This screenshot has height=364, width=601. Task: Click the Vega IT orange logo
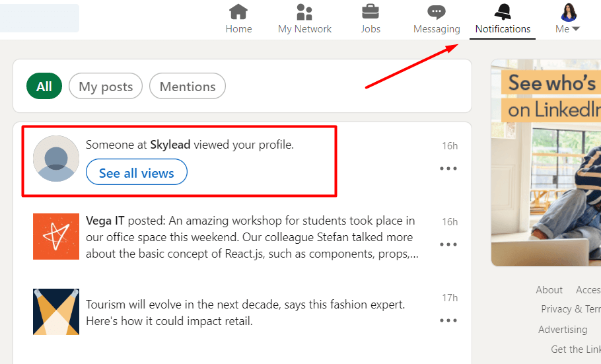(56, 237)
